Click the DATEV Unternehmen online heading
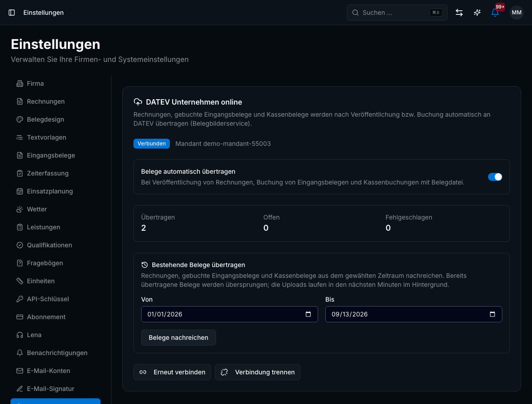The width and height of the screenshot is (532, 404). (194, 102)
